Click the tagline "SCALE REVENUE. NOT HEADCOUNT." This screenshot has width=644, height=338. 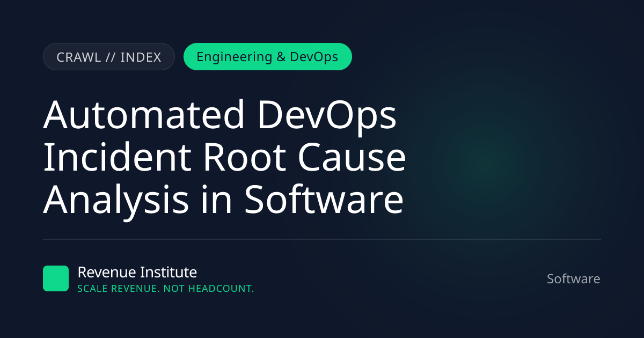(x=166, y=289)
